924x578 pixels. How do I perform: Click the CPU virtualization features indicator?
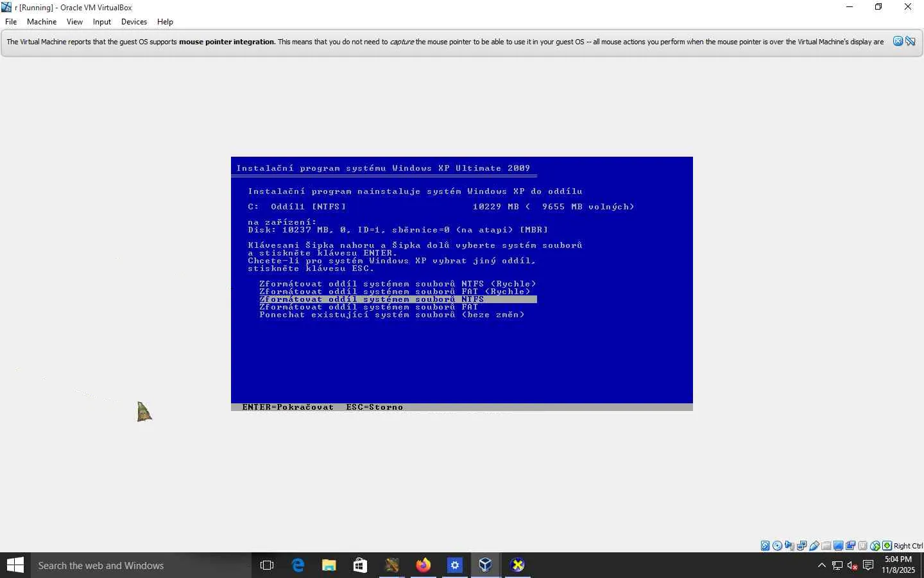click(863, 546)
